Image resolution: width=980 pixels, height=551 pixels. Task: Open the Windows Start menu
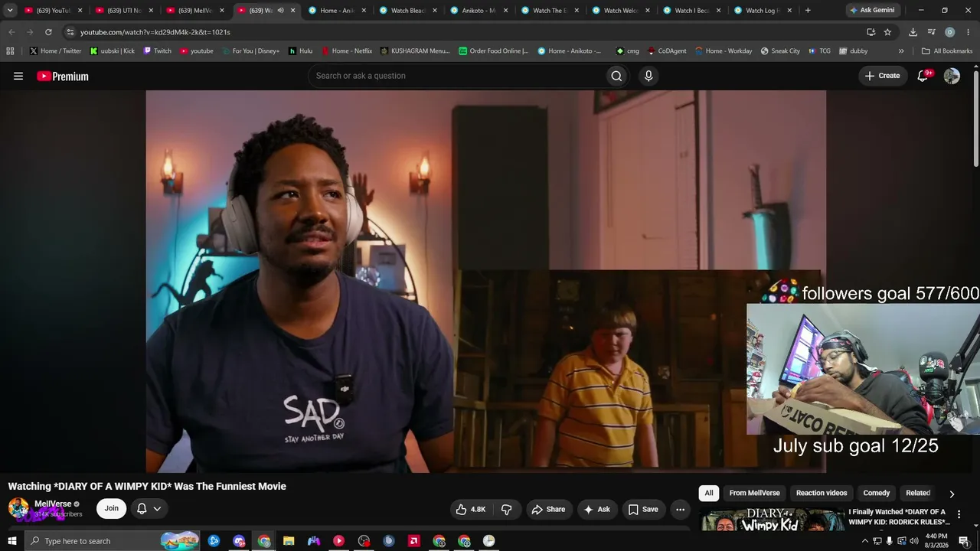11,541
